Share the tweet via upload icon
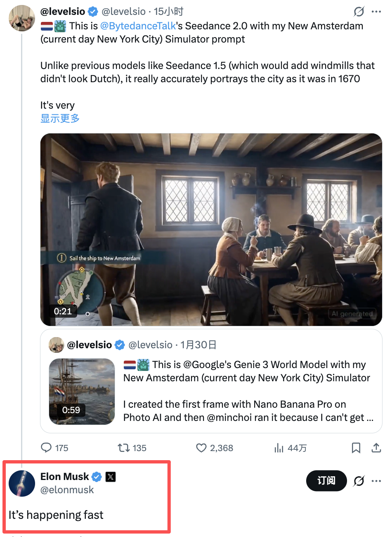This screenshot has width=392, height=537. pos(376,448)
